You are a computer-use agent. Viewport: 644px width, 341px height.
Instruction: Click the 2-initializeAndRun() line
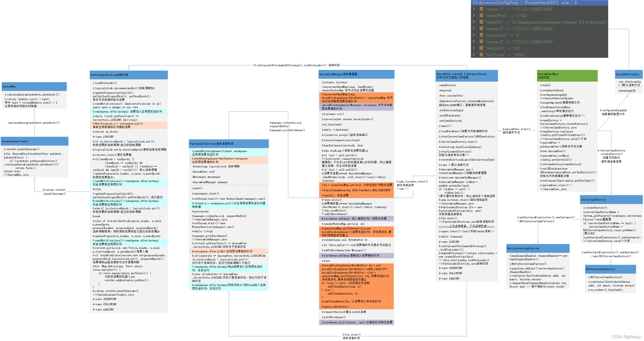(552, 91)
